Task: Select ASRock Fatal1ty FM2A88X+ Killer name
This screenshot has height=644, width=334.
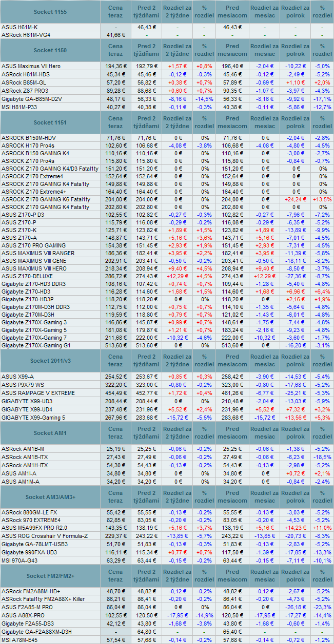Action: [43, 599]
